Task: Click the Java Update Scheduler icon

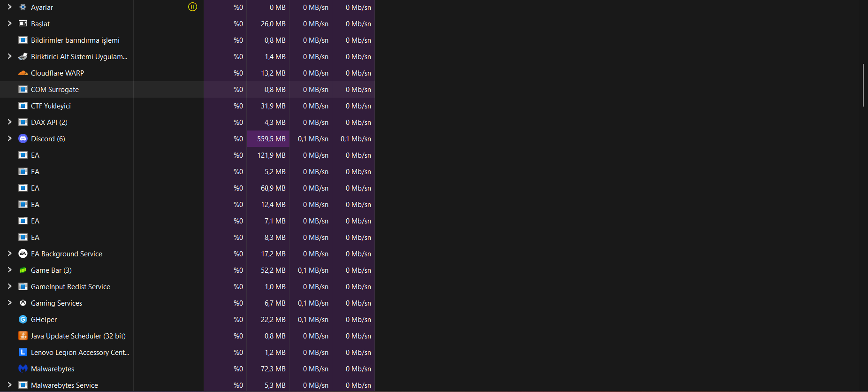Action: point(23,336)
